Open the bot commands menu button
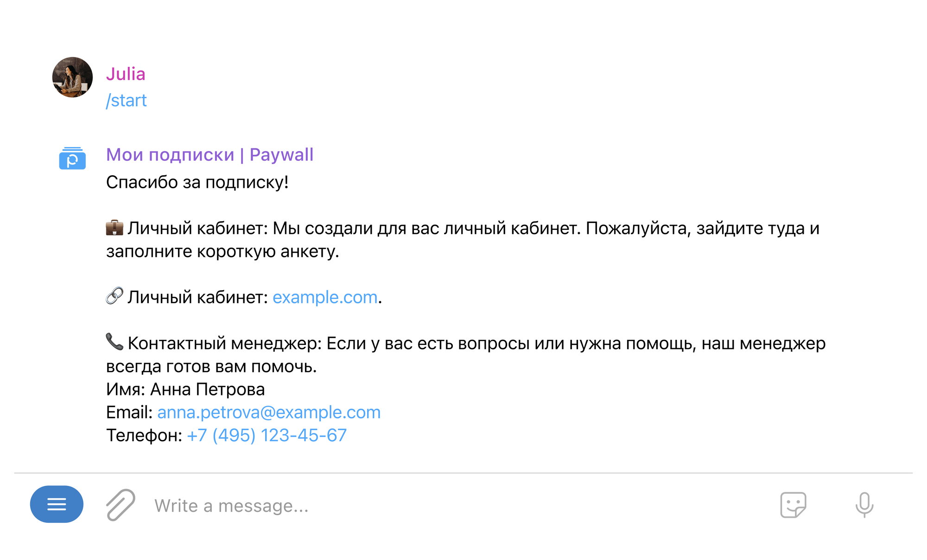Viewport: 927px width, 560px height. coord(57,504)
